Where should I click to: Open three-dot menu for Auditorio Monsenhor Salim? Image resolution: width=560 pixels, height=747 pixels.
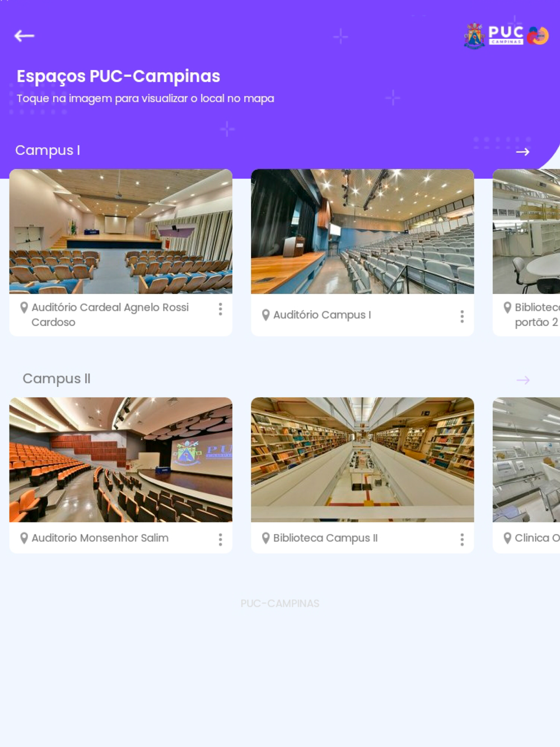click(x=220, y=539)
